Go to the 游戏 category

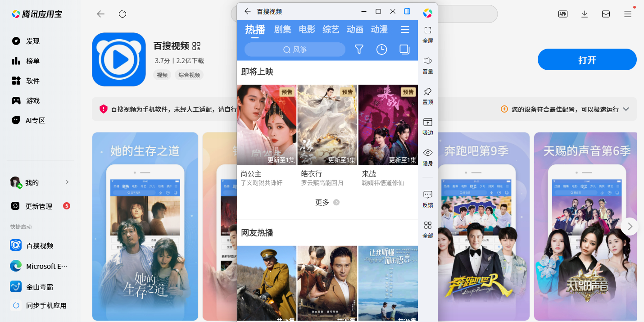[x=26, y=100]
